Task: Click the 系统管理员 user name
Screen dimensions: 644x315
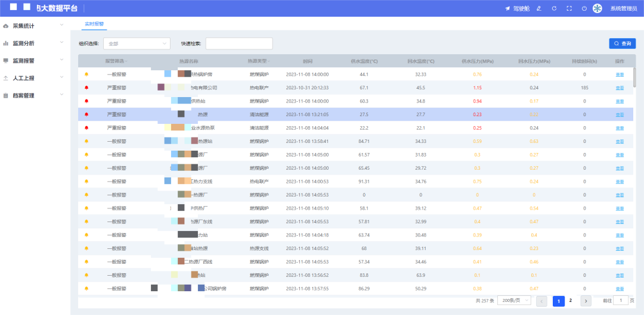Action: click(x=624, y=8)
